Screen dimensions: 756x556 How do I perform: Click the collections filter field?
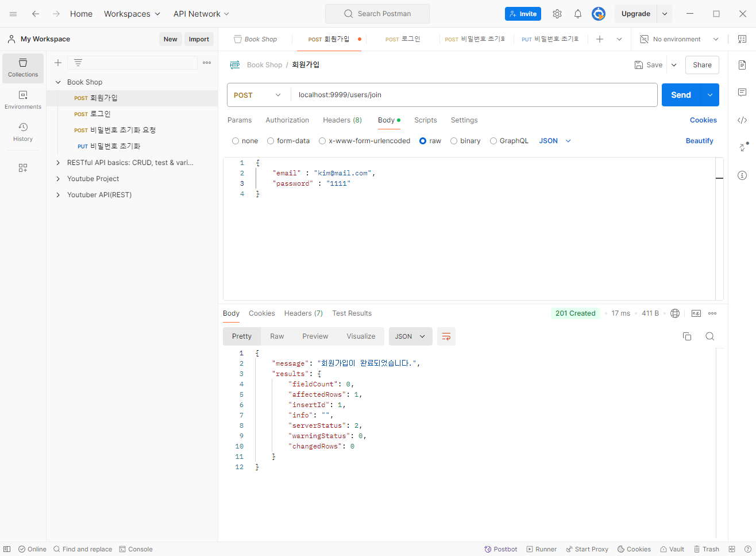pos(132,63)
